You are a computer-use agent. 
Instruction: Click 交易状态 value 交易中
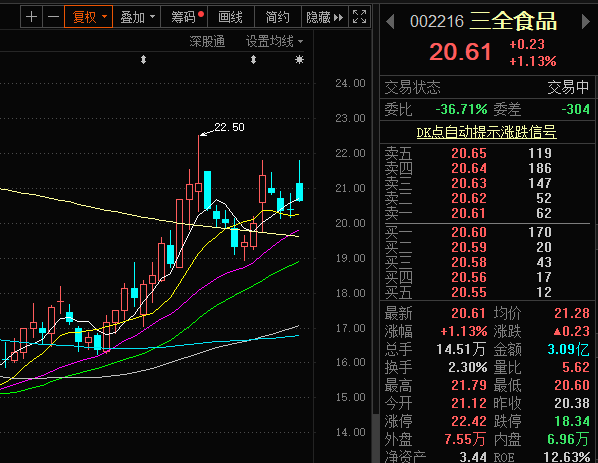[x=568, y=88]
